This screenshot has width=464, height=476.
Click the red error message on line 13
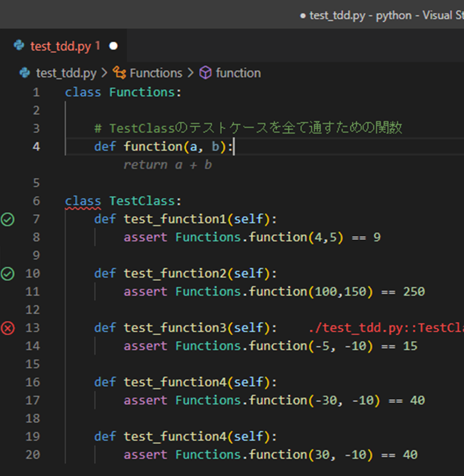[386, 328]
